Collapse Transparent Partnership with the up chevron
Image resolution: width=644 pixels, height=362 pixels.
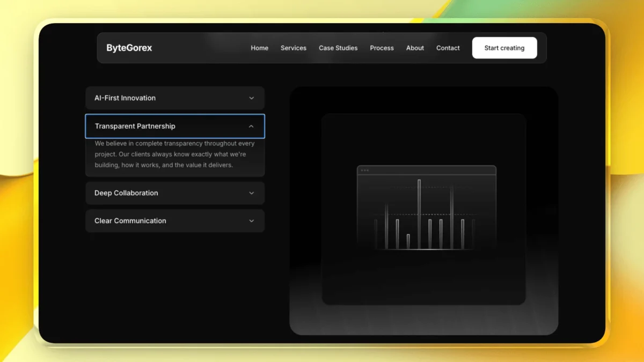point(251,127)
